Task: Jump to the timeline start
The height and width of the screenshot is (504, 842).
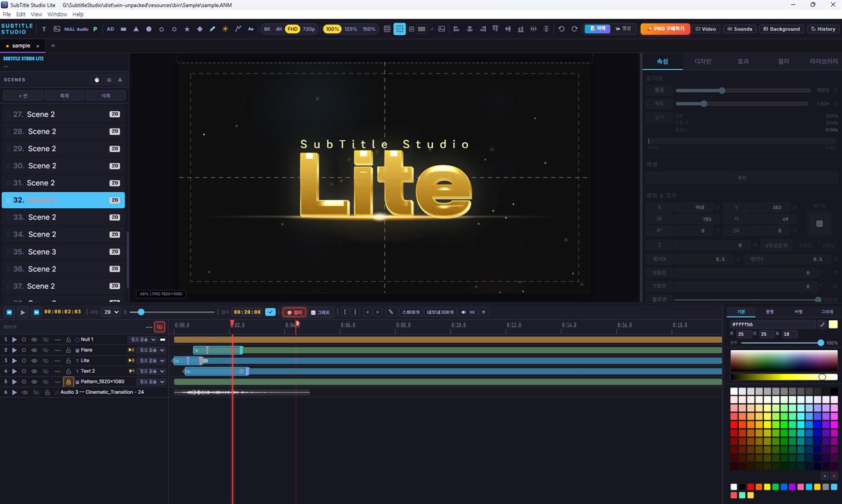Action: click(x=10, y=313)
